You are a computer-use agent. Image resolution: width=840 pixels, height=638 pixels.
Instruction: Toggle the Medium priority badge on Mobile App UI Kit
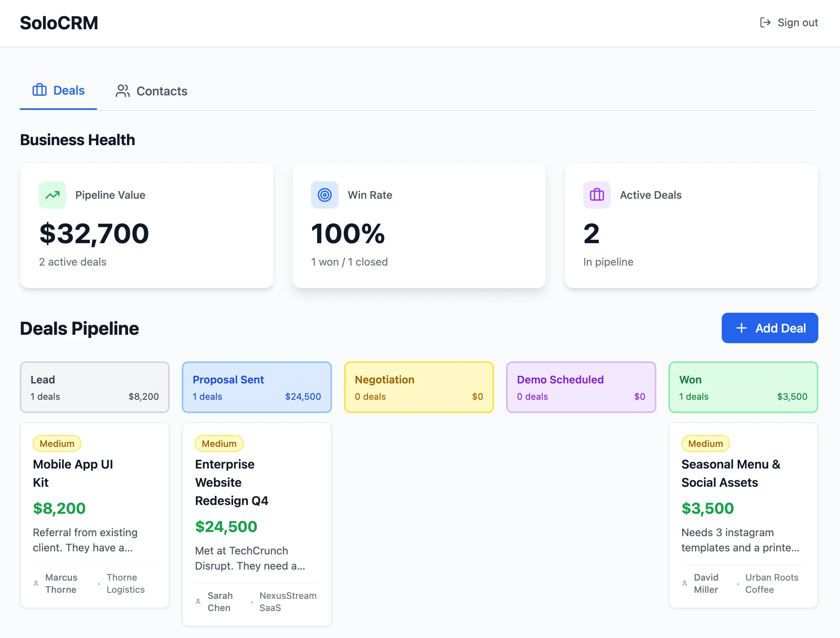coord(57,443)
